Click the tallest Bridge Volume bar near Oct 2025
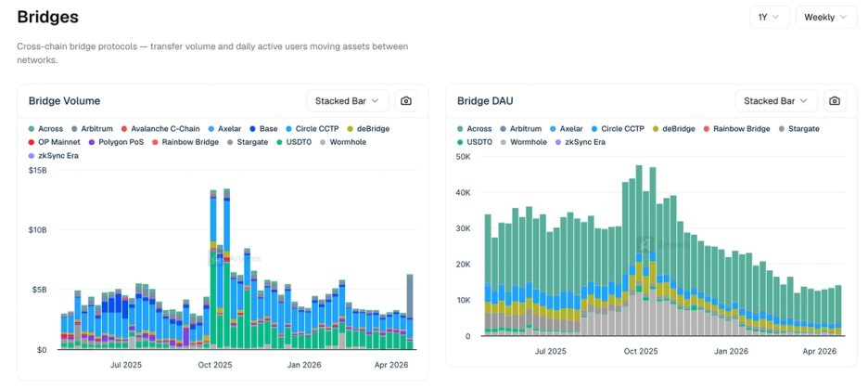Viewport: 868px width, 389px height. pyautogui.click(x=227, y=269)
